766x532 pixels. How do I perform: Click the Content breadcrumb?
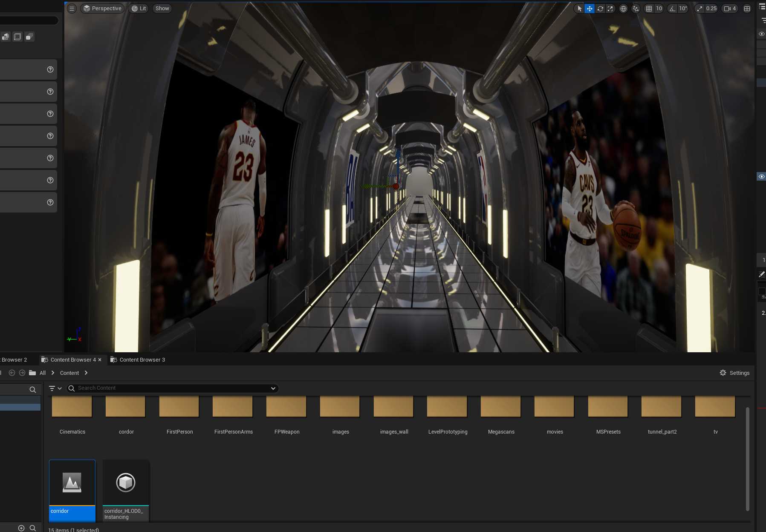click(x=69, y=373)
